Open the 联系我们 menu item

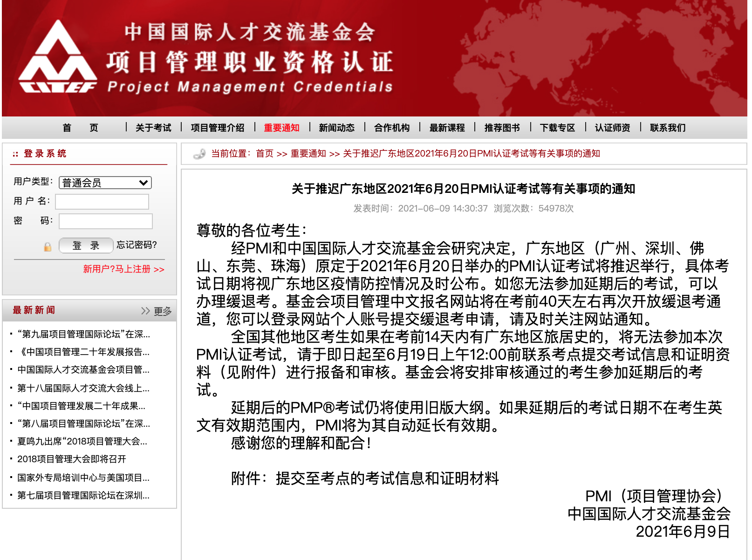(x=668, y=128)
